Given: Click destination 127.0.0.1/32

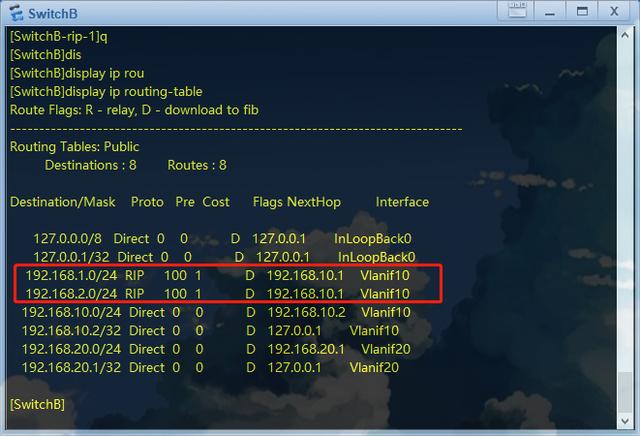Looking at the screenshot, I should click(x=71, y=257).
